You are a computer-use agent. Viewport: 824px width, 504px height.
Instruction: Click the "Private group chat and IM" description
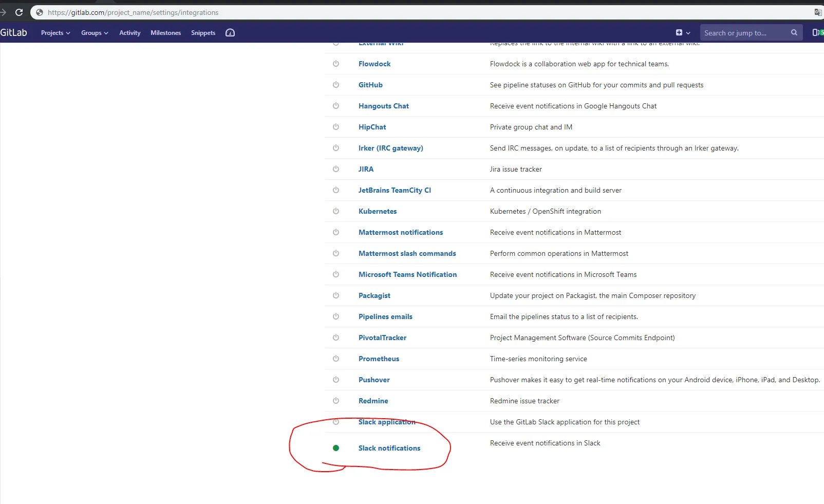531,127
